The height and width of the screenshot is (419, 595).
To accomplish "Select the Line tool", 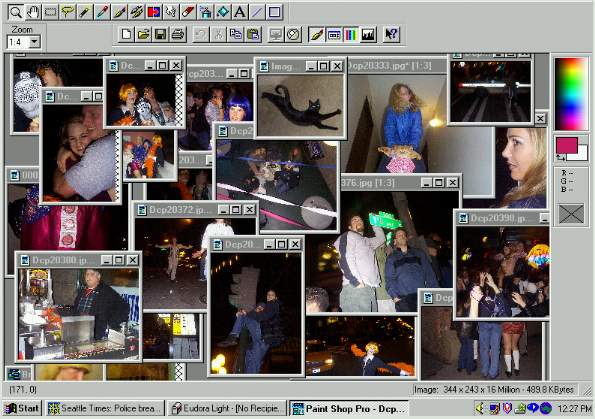I will point(257,12).
